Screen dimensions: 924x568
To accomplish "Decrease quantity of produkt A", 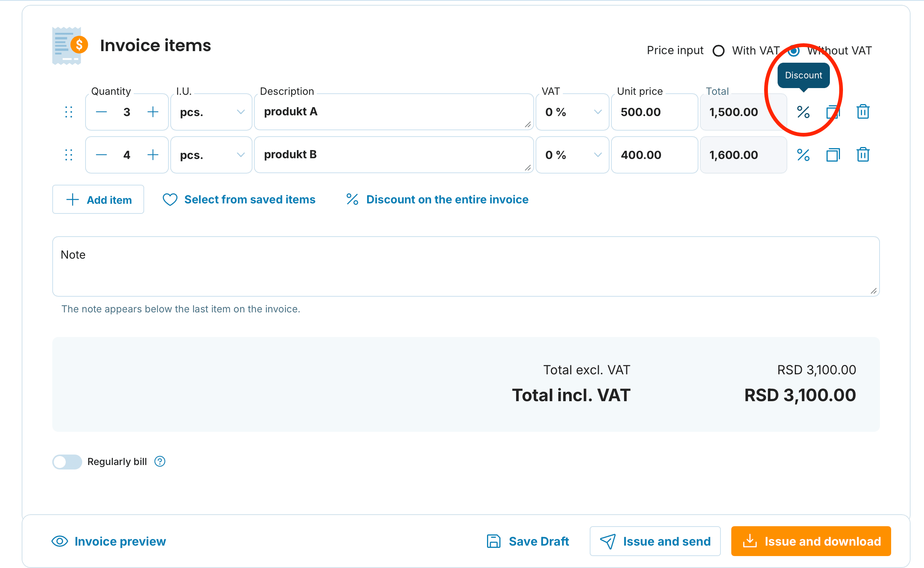I will [x=101, y=112].
